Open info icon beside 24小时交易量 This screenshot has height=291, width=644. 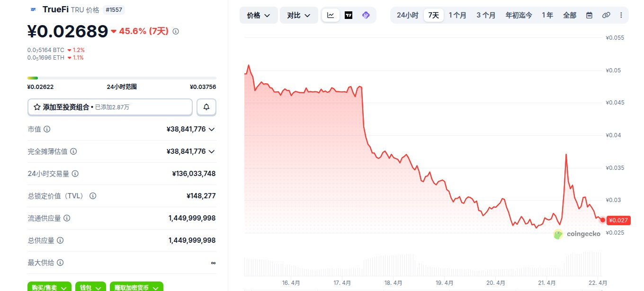pyautogui.click(x=75, y=174)
